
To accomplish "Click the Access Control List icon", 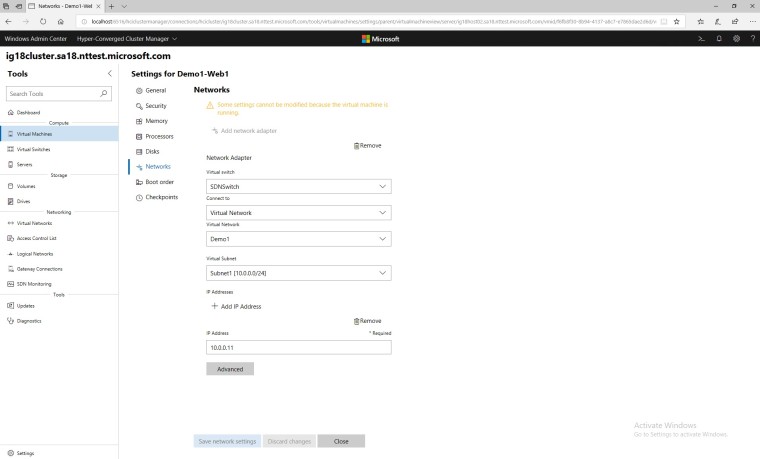I will (11, 238).
